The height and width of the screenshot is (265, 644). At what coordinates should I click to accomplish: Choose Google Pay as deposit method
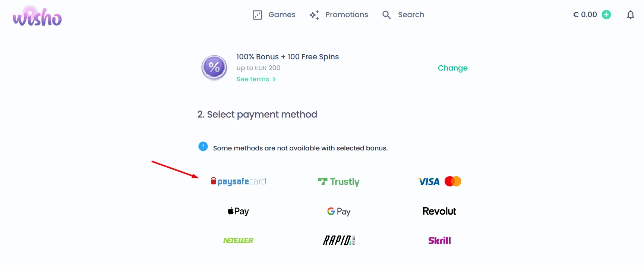338,211
